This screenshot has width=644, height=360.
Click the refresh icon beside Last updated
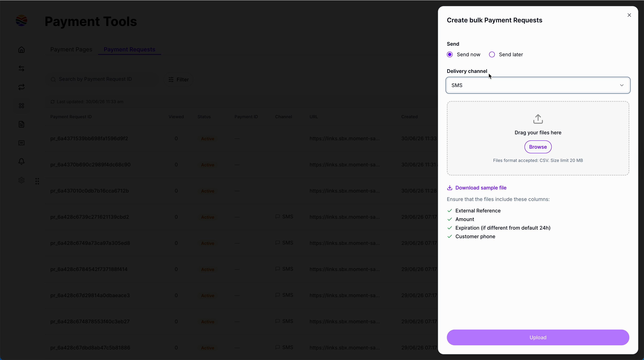point(52,102)
